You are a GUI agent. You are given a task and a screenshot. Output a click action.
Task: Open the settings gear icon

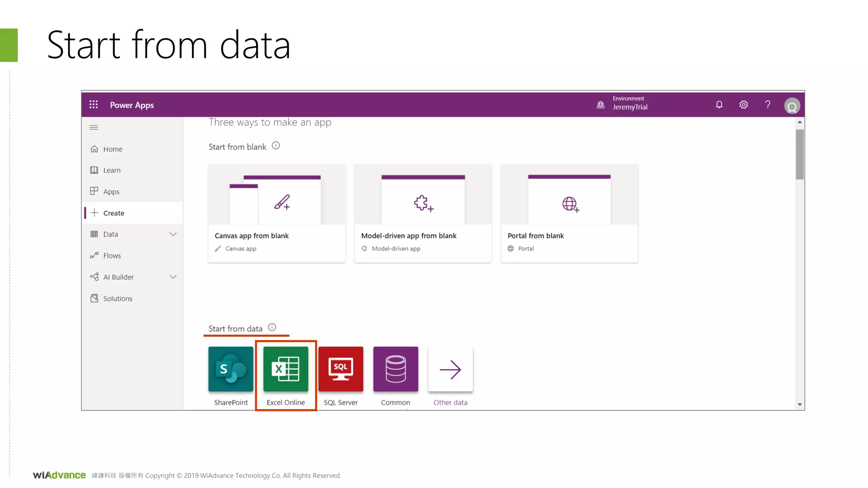coord(743,105)
